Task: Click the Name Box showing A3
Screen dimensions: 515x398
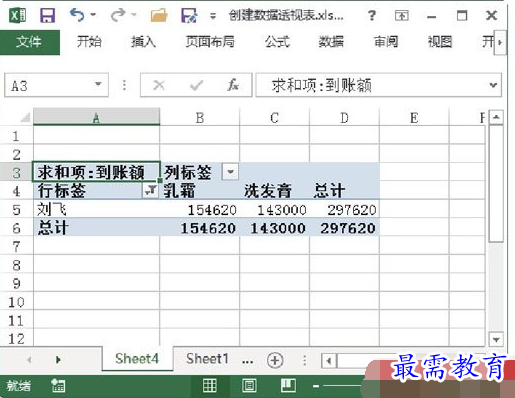Action: [x=49, y=85]
